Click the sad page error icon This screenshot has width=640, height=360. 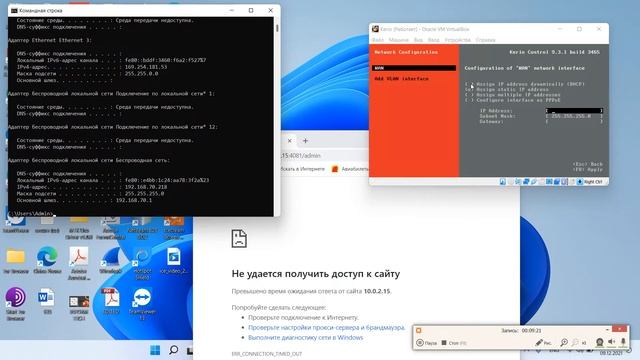(x=239, y=238)
